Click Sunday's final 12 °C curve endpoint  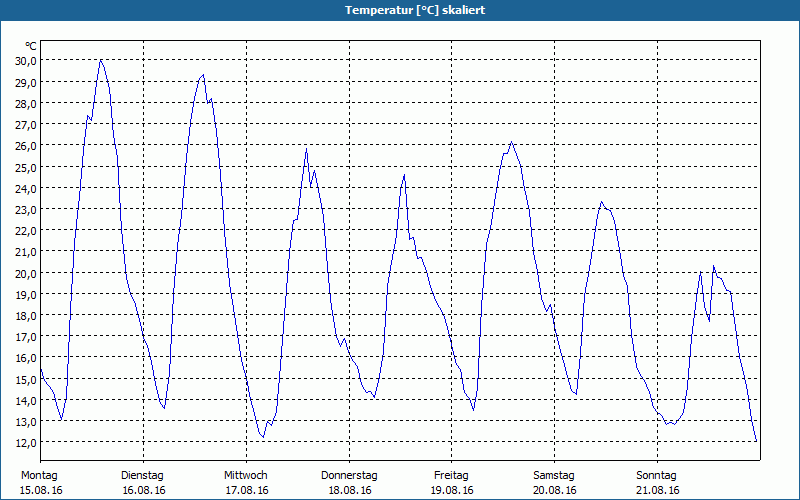[756, 440]
